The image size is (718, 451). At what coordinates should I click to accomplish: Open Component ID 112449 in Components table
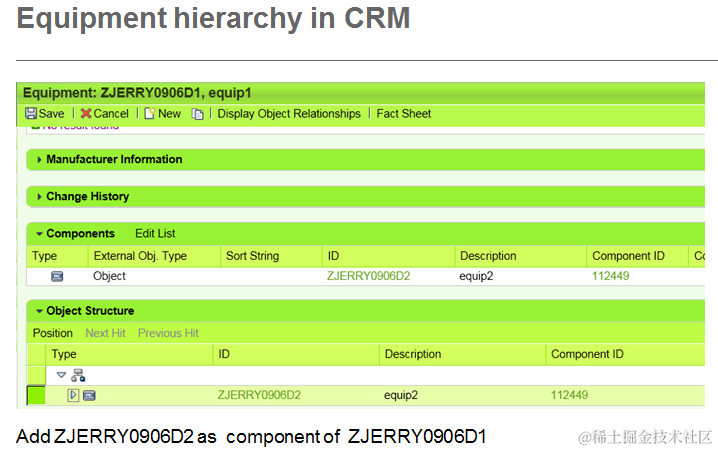[x=610, y=276]
